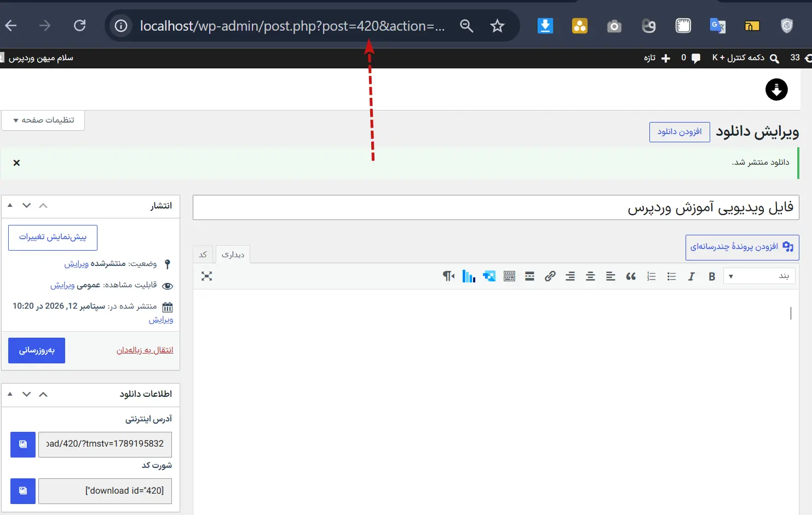Open the New content menu in admin bar
This screenshot has height=515, width=812.
(x=657, y=58)
